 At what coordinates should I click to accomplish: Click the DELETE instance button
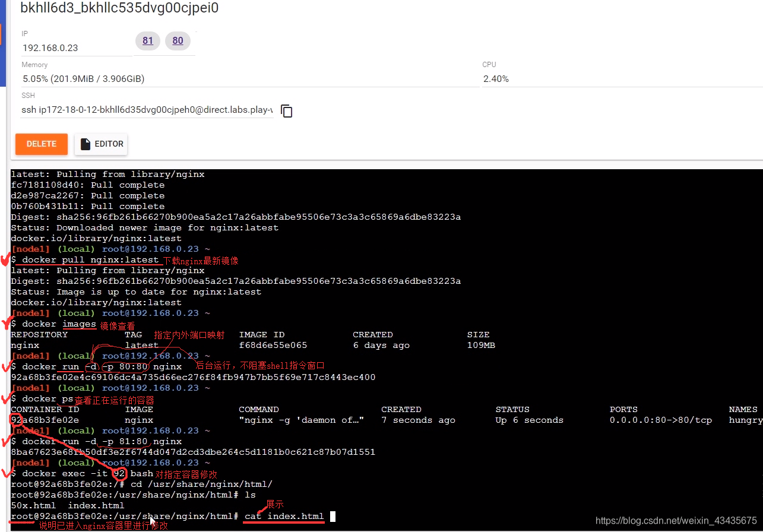point(42,144)
